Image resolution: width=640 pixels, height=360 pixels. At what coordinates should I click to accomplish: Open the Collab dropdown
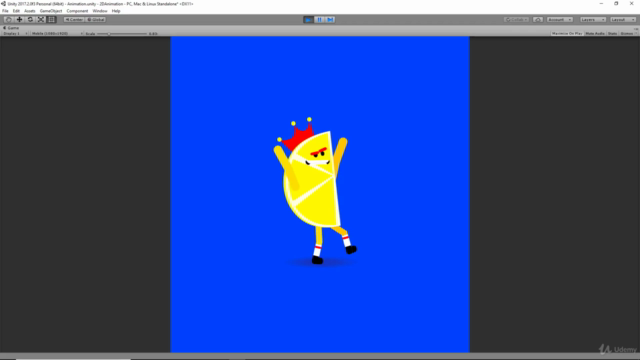tap(516, 20)
